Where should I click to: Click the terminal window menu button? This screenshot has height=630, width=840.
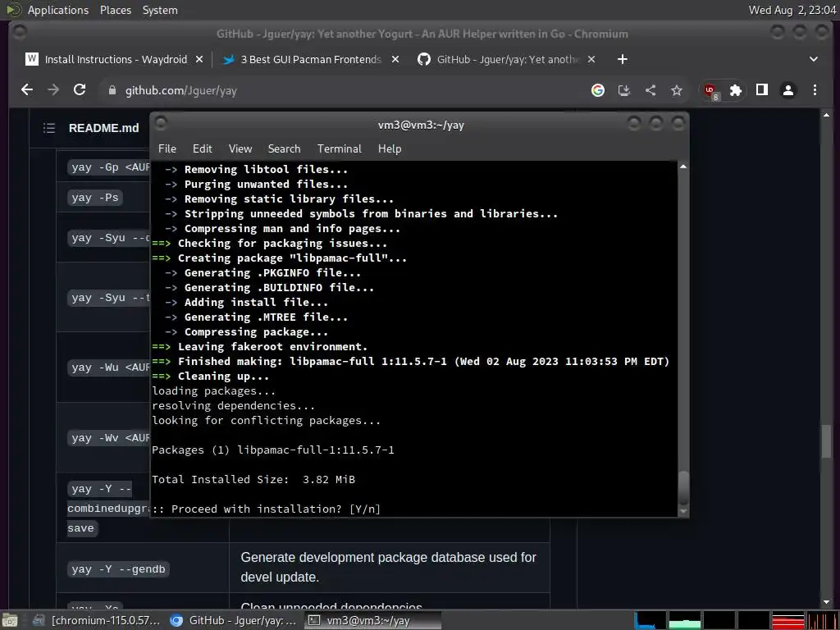tap(161, 123)
